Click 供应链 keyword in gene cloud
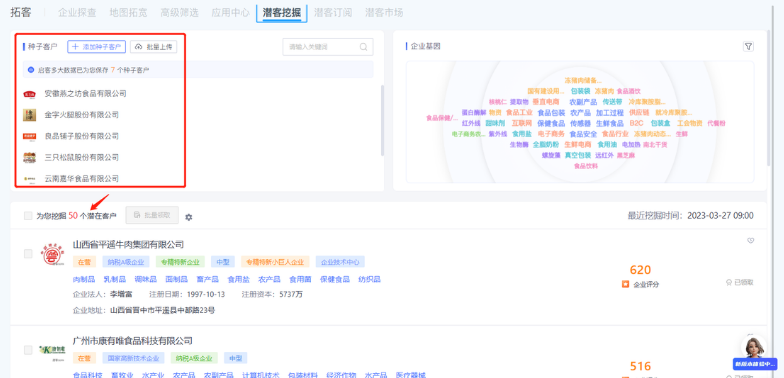 click(x=639, y=112)
